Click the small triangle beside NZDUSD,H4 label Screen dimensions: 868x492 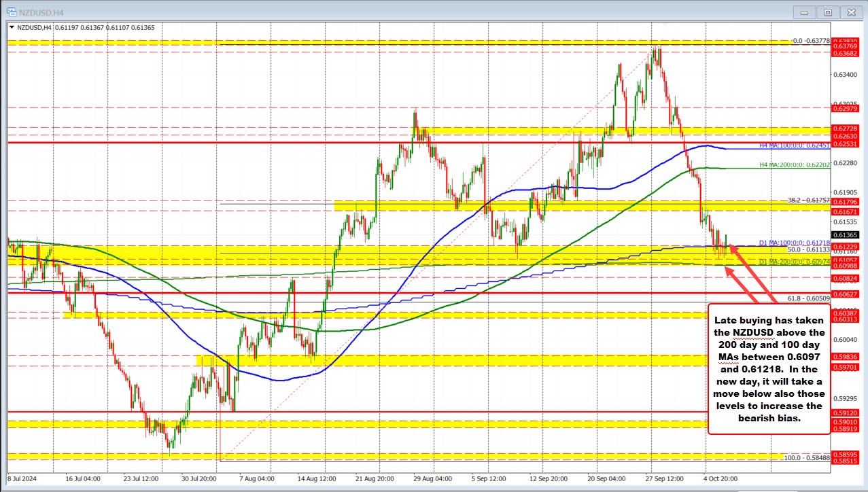tap(11, 27)
